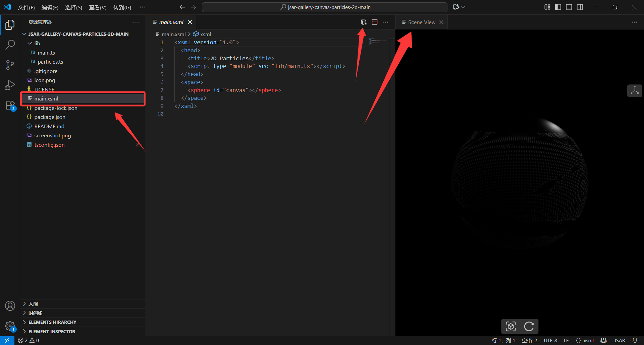The width and height of the screenshot is (644, 345).
Task: Open the Source Control view
Action: click(10, 65)
